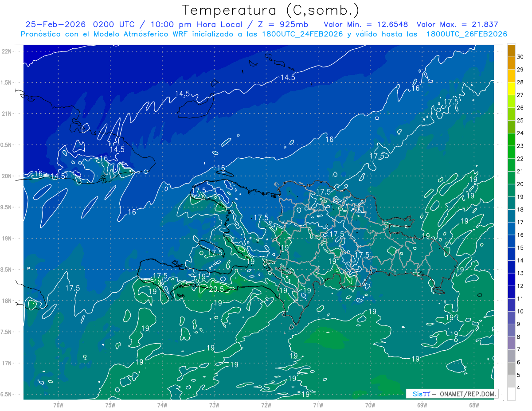Click the '20N' latitude axis label
The width and height of the screenshot is (532, 411).
click(x=6, y=176)
